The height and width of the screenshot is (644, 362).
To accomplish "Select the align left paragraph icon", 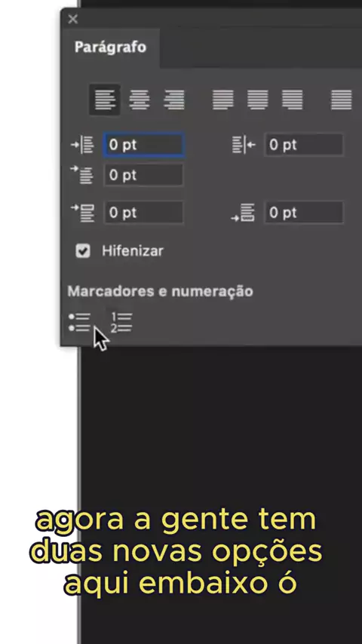I will click(x=105, y=100).
